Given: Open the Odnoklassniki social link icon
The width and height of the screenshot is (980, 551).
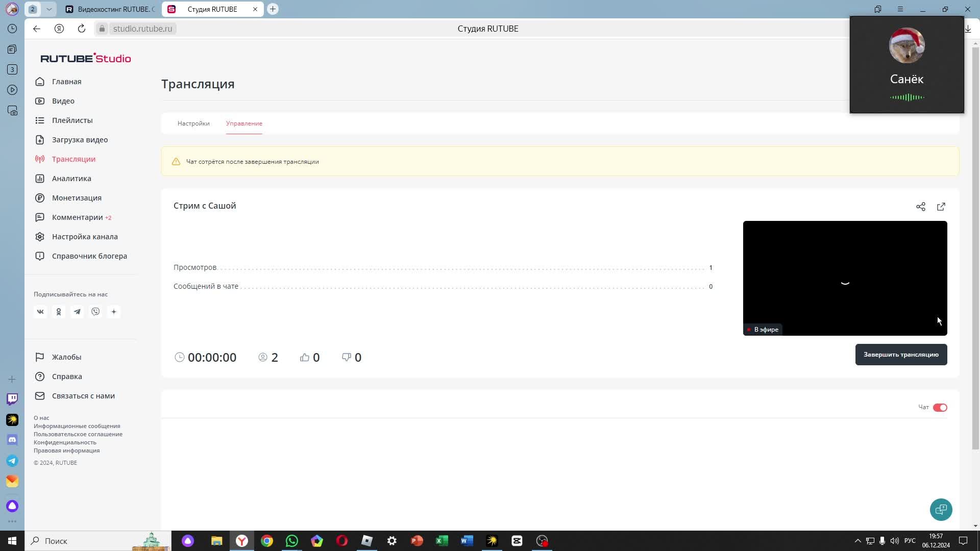Looking at the screenshot, I should (59, 312).
